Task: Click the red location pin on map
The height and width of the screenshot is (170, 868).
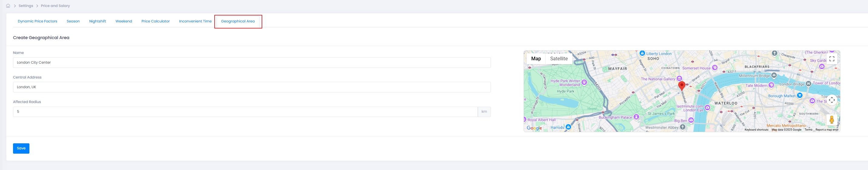Action: (x=682, y=86)
